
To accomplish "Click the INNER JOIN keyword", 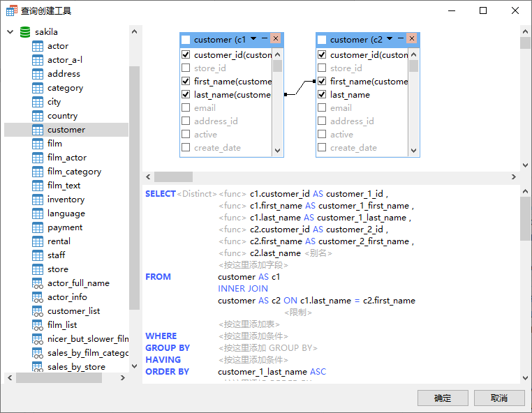I will point(243,289).
